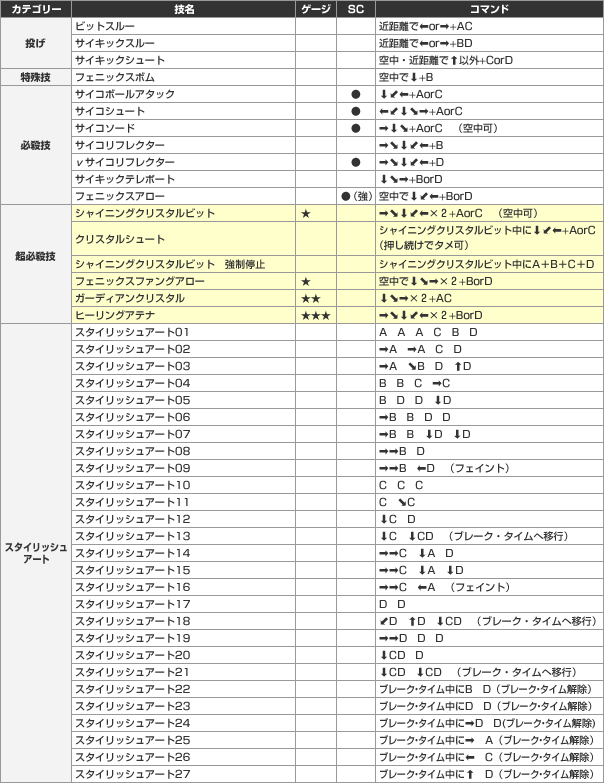The width and height of the screenshot is (604, 783).
Task: Click 'スタイリッシュアート27' row name
Action: (x=132, y=774)
